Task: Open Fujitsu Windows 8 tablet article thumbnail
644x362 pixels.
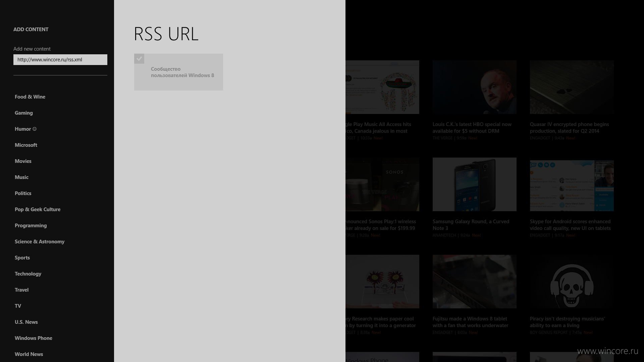Action: click(x=475, y=282)
